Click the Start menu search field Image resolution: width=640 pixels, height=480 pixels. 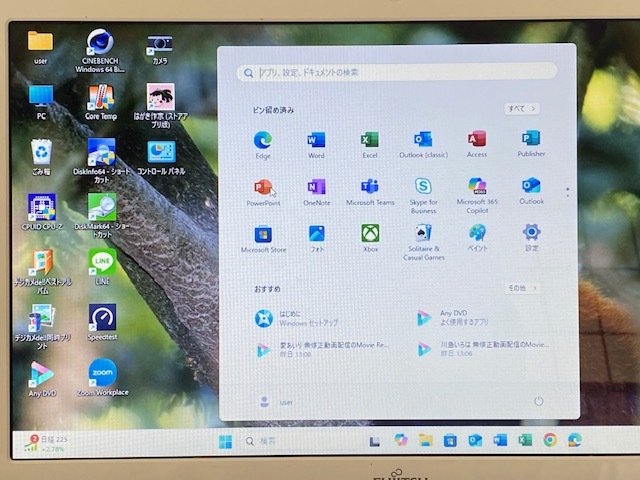(x=396, y=72)
